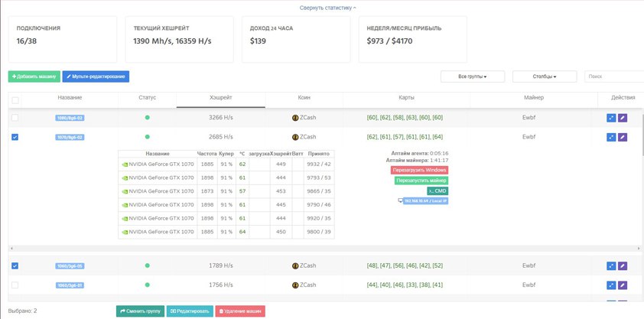Check the 1080/8g6-02 machine checkbox
The image size is (644, 319).
pos(15,118)
